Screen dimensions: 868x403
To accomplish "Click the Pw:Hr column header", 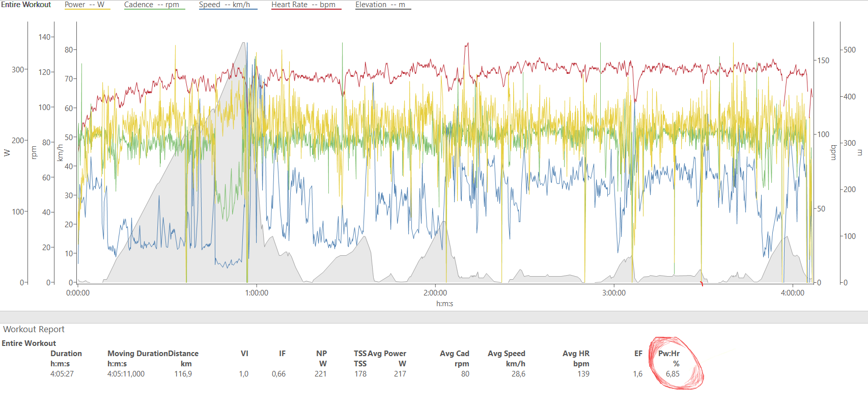I will (668, 354).
